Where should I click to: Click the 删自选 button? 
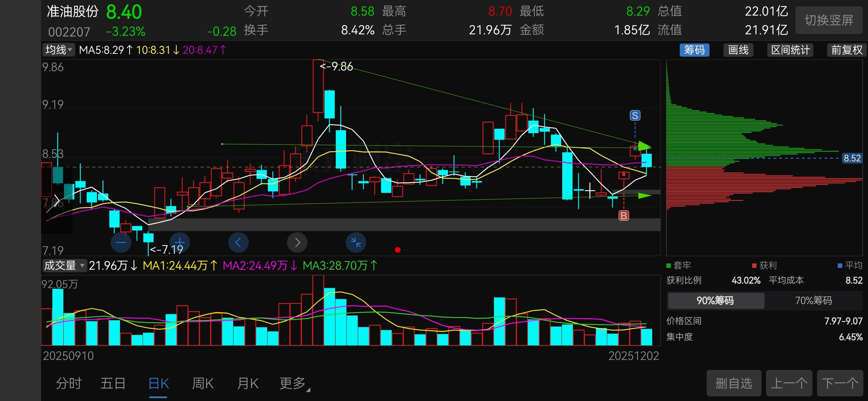click(x=734, y=383)
